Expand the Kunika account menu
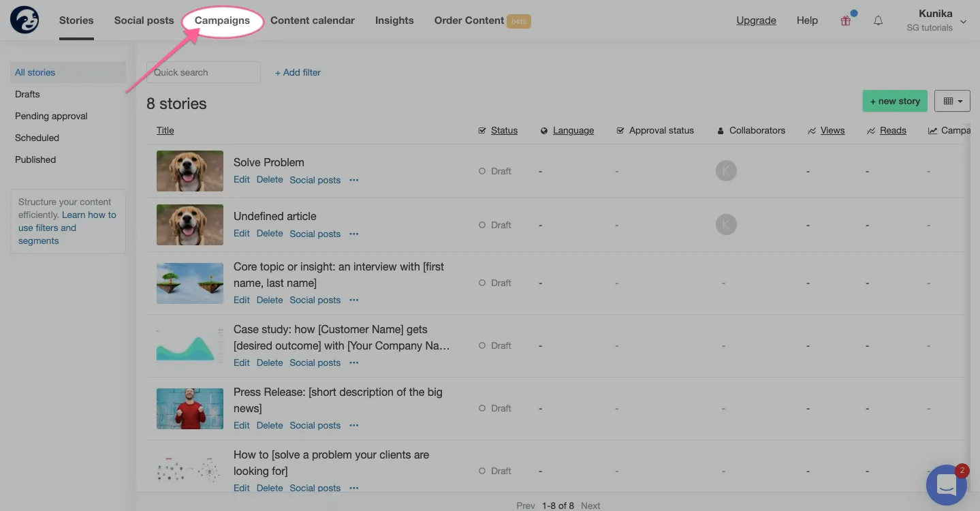This screenshot has height=511, width=980. coord(936,20)
